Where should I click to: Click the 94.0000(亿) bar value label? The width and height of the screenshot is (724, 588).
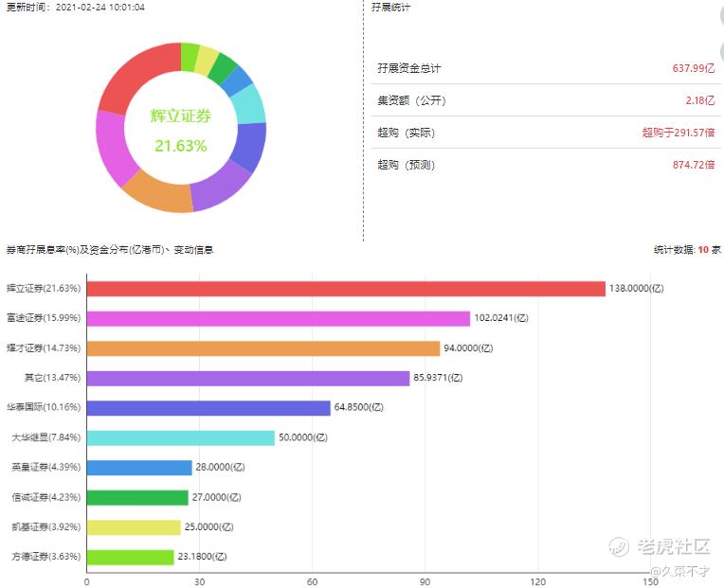(468, 347)
